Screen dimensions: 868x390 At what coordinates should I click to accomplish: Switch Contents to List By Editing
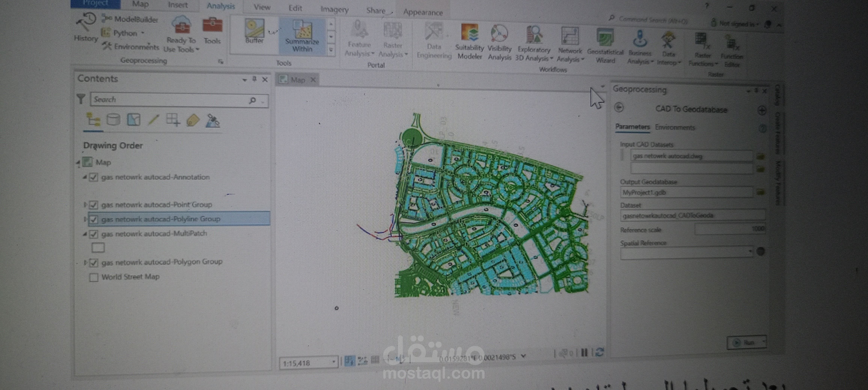[x=154, y=120]
